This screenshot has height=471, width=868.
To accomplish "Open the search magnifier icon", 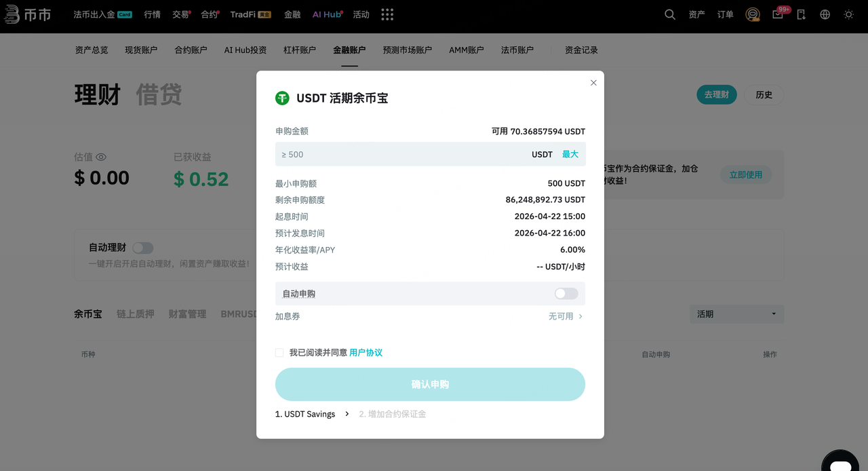I will tap(670, 14).
